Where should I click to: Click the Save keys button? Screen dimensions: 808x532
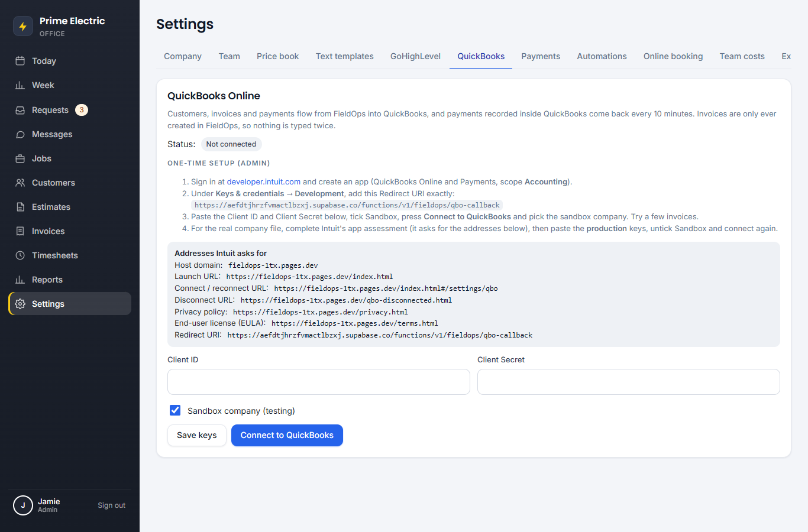(x=197, y=435)
